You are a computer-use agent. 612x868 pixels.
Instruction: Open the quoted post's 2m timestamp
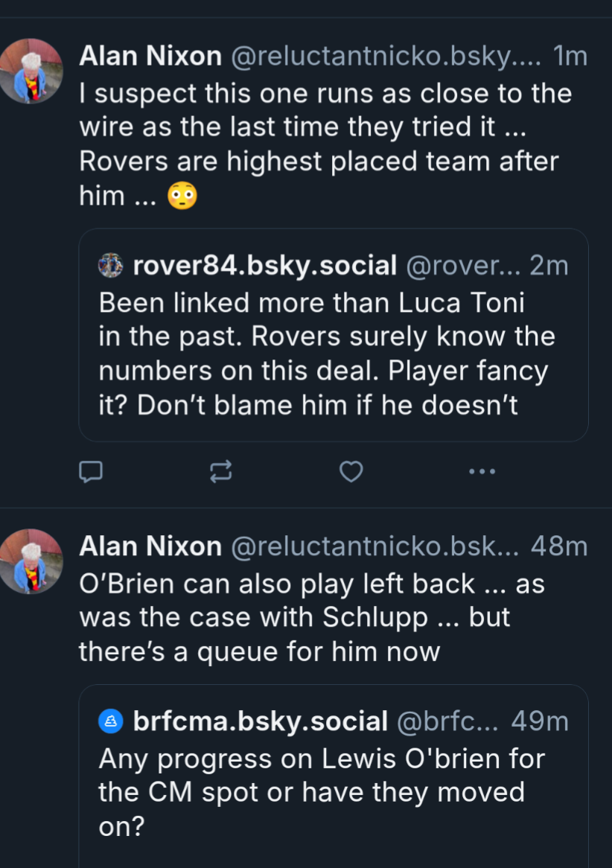[549, 266]
